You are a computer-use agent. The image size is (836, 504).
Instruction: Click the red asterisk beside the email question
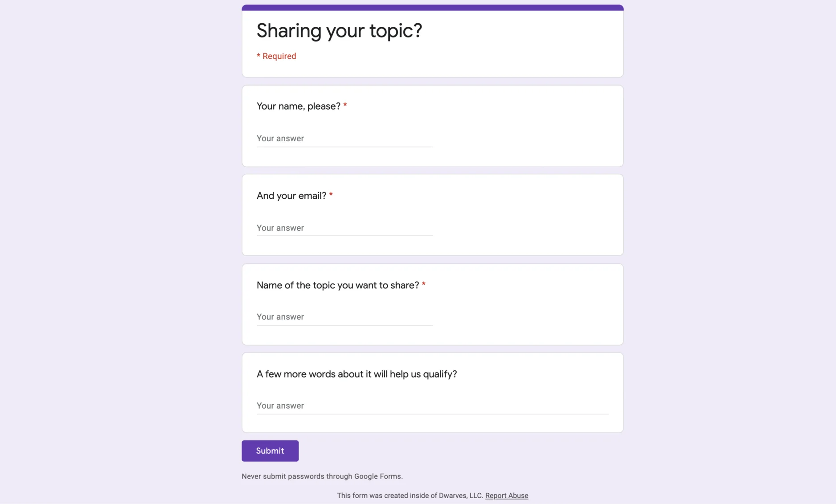point(331,195)
